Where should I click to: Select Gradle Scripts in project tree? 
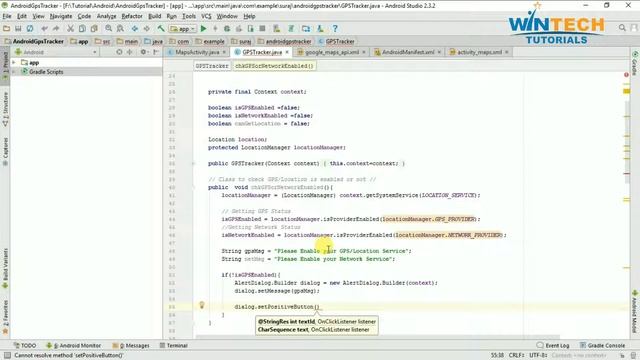coord(46,71)
